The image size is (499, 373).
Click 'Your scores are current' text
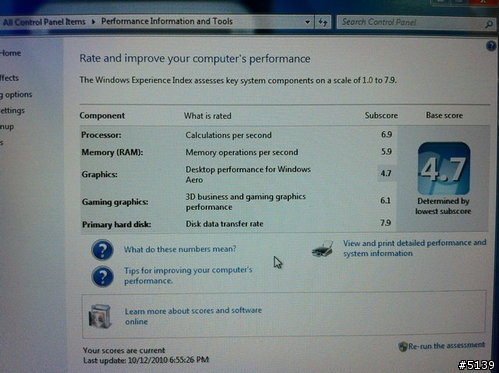[124, 350]
